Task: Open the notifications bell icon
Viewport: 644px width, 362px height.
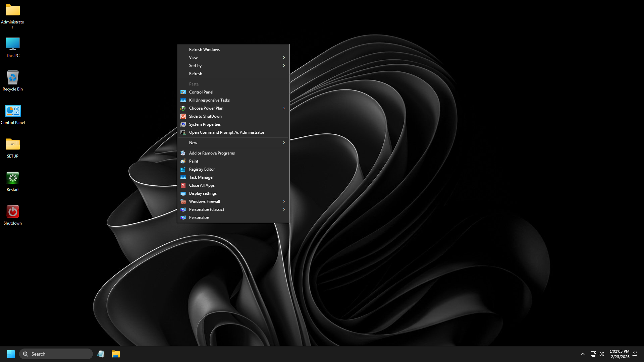Action: pyautogui.click(x=635, y=354)
